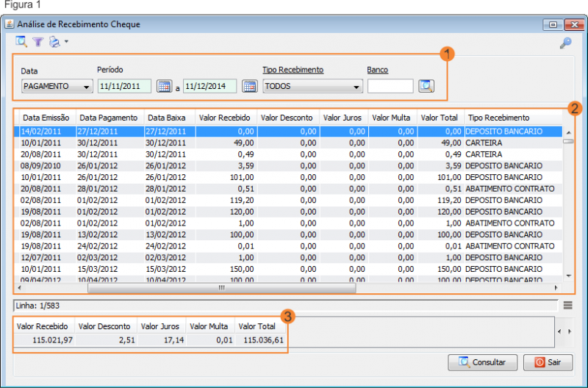Click the search magnifier toolbar icon
Image resolution: width=588 pixels, height=388 pixels.
21,42
